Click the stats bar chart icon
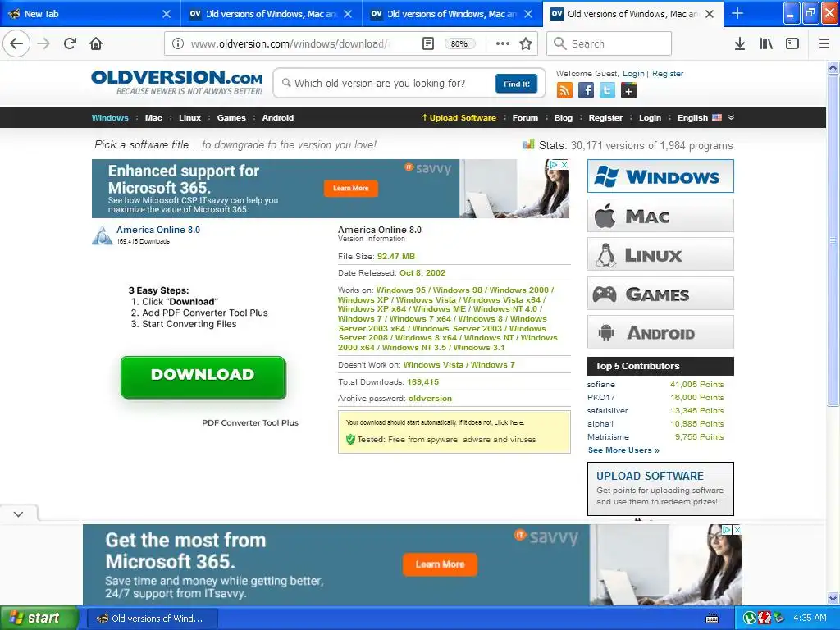The width and height of the screenshot is (840, 630). click(x=529, y=144)
